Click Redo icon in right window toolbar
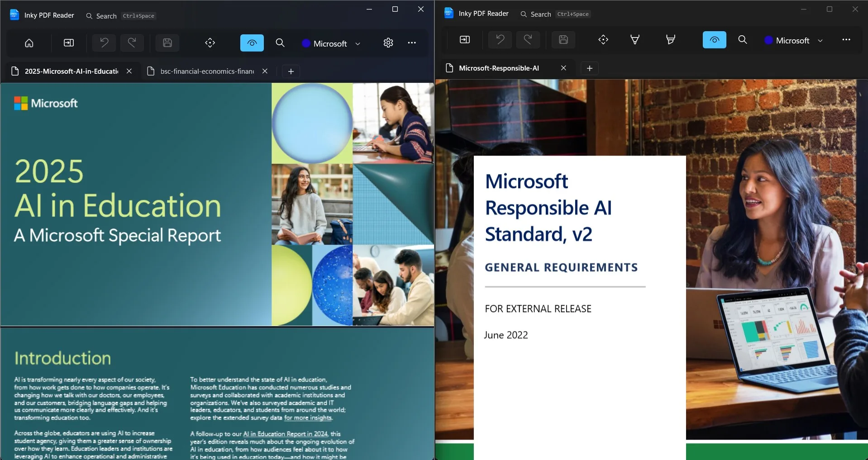 528,40
